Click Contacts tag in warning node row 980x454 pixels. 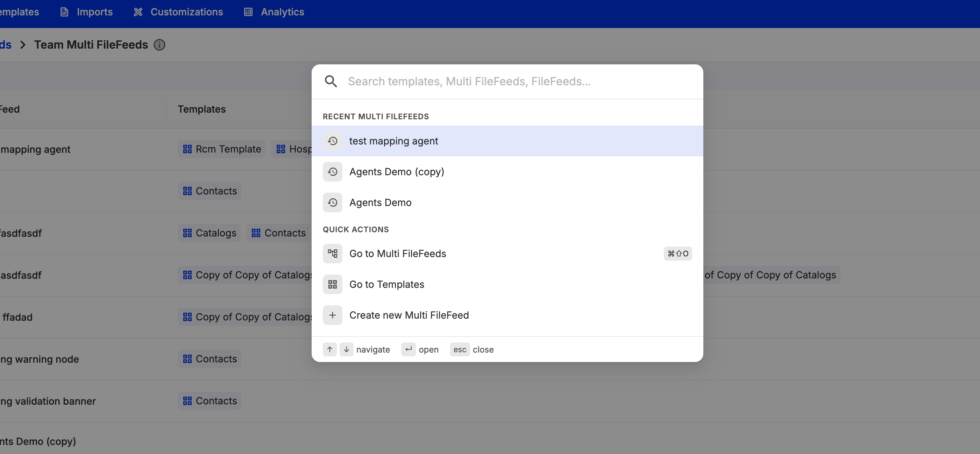209,359
